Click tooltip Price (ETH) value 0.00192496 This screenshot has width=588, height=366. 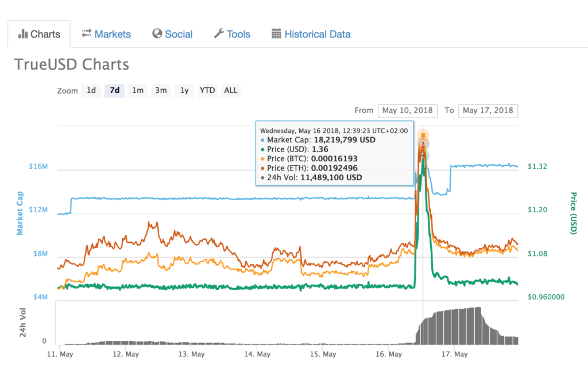pyautogui.click(x=334, y=168)
